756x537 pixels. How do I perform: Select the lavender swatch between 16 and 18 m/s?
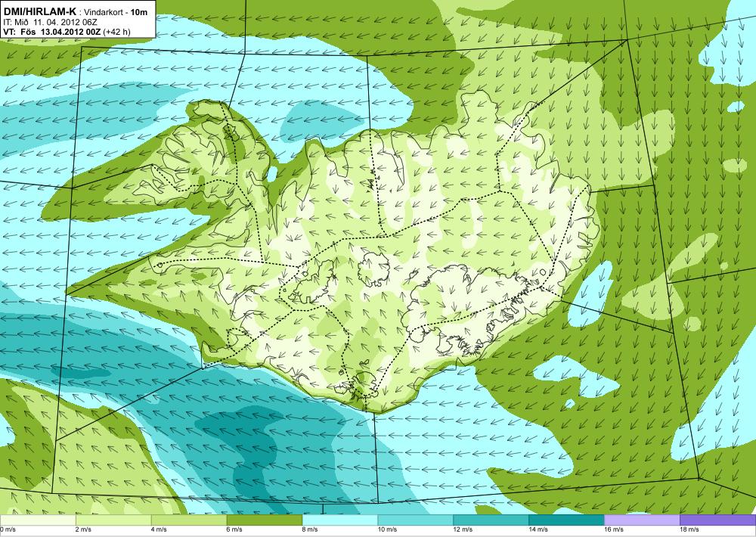[642, 520]
